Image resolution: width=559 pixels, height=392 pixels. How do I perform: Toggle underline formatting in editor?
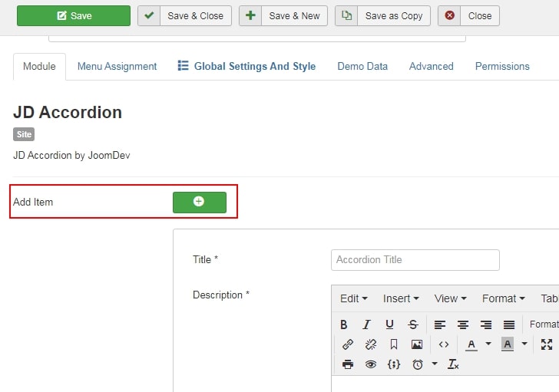(389, 324)
